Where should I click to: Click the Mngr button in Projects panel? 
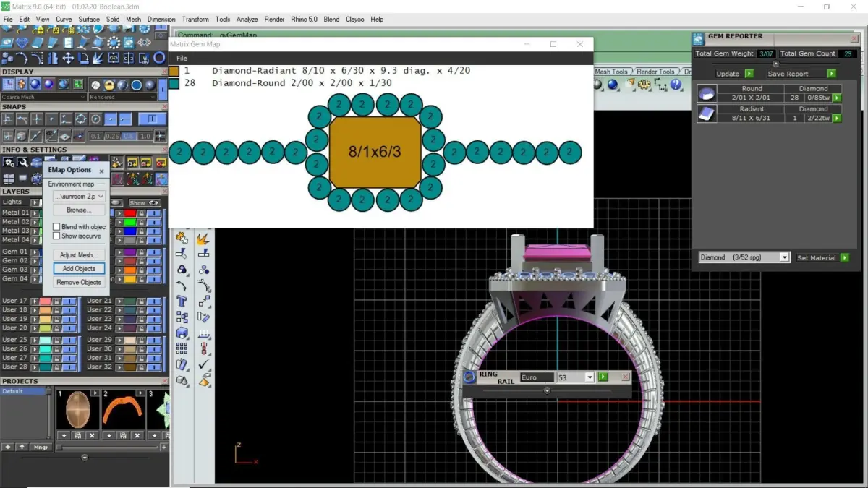(x=41, y=447)
